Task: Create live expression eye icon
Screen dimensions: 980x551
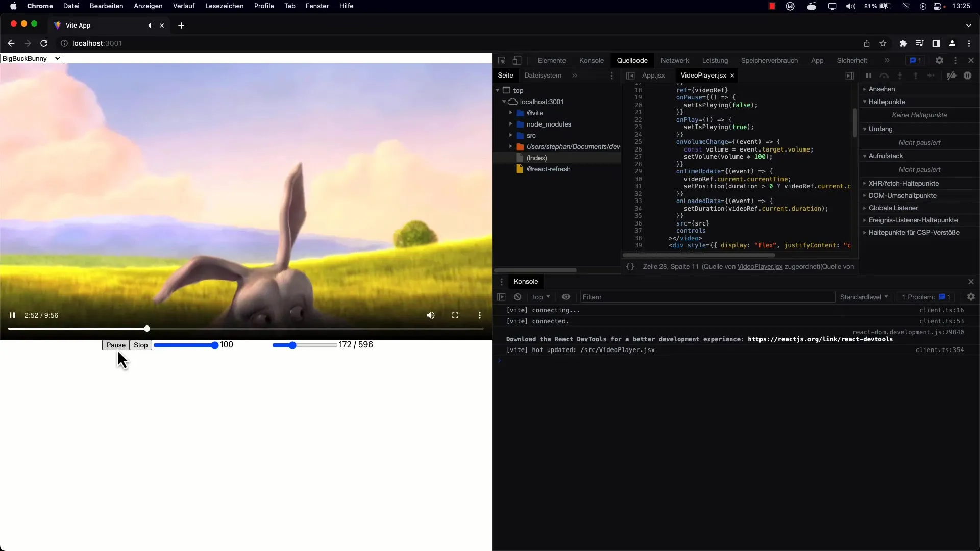Action: point(566,297)
